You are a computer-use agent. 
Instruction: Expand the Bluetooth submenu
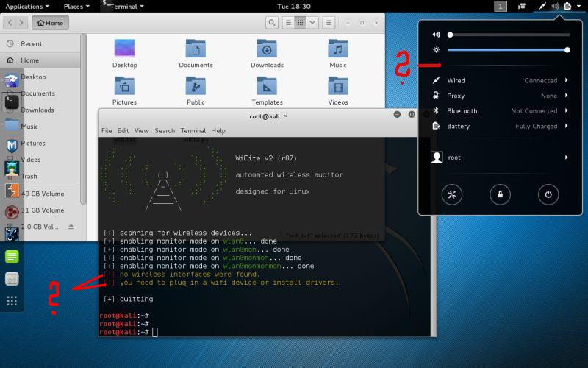(x=567, y=111)
